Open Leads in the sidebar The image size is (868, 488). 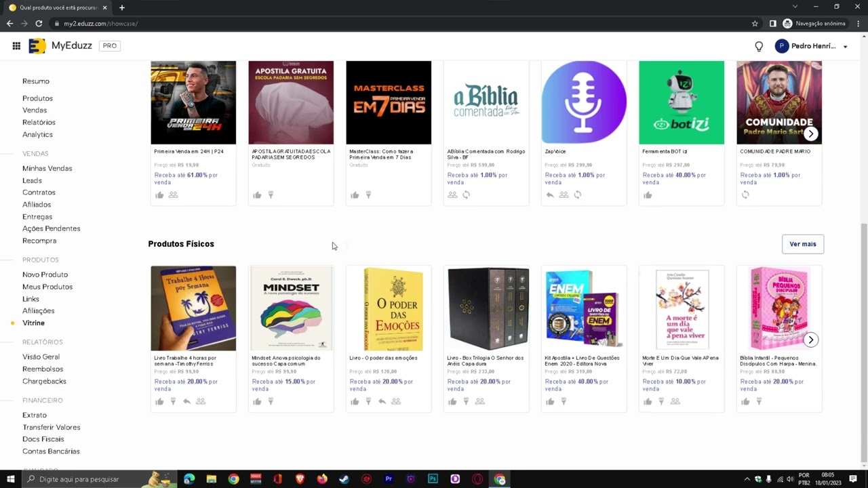coord(32,181)
